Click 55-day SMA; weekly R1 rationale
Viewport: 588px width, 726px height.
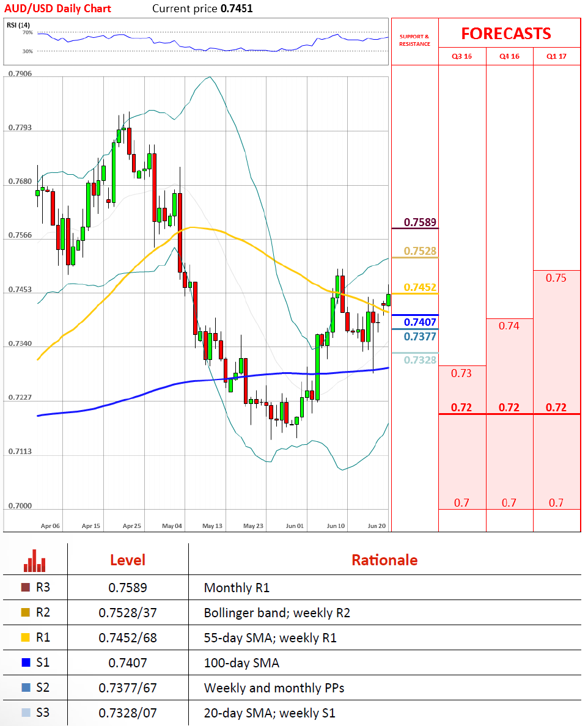pyautogui.click(x=270, y=638)
